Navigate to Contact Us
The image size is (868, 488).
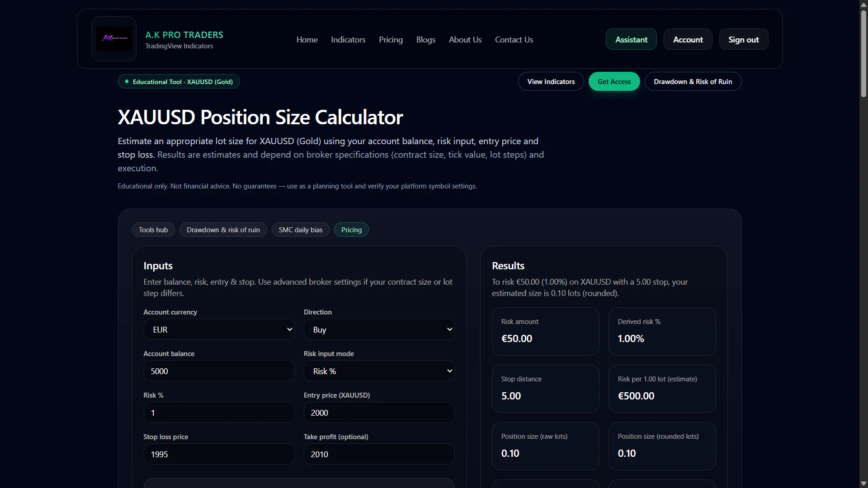(x=514, y=40)
